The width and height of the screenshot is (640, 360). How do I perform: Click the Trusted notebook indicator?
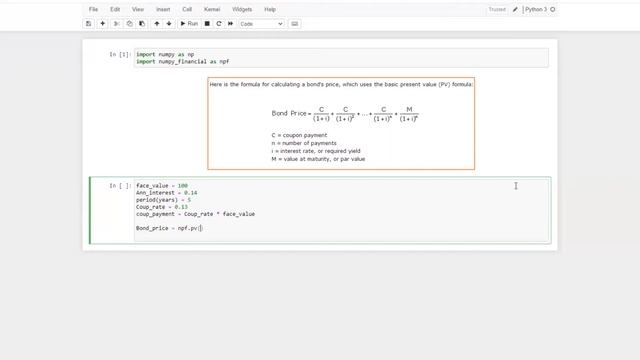[497, 9]
